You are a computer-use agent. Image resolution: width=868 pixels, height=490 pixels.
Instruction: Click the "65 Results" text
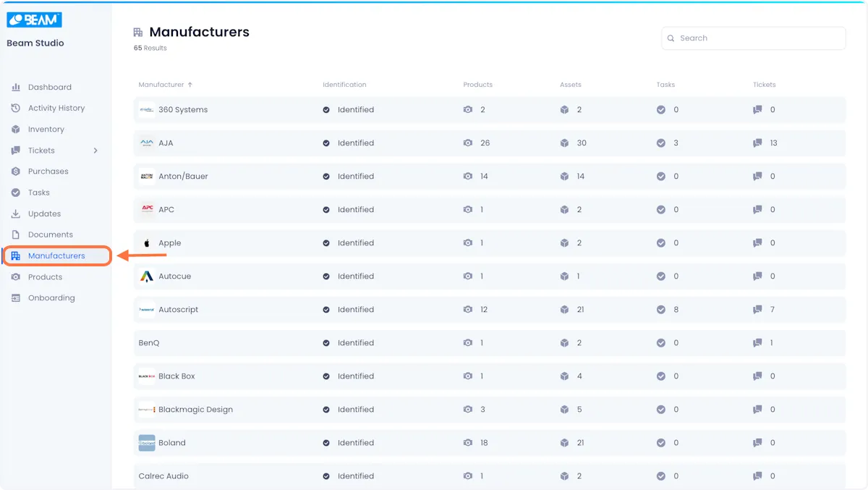click(150, 48)
